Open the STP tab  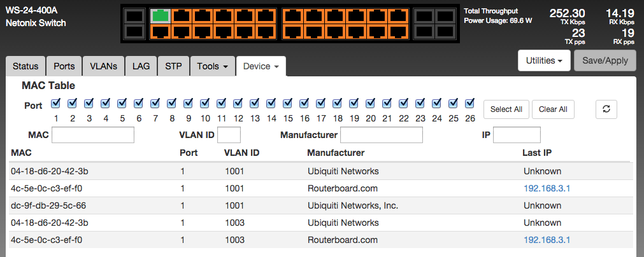click(x=173, y=66)
